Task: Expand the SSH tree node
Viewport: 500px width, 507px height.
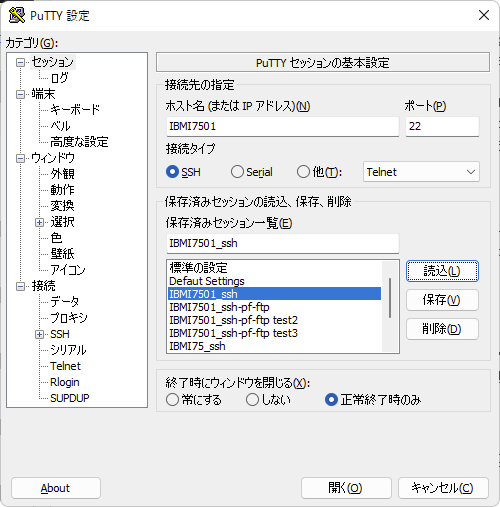Action: [x=40, y=334]
